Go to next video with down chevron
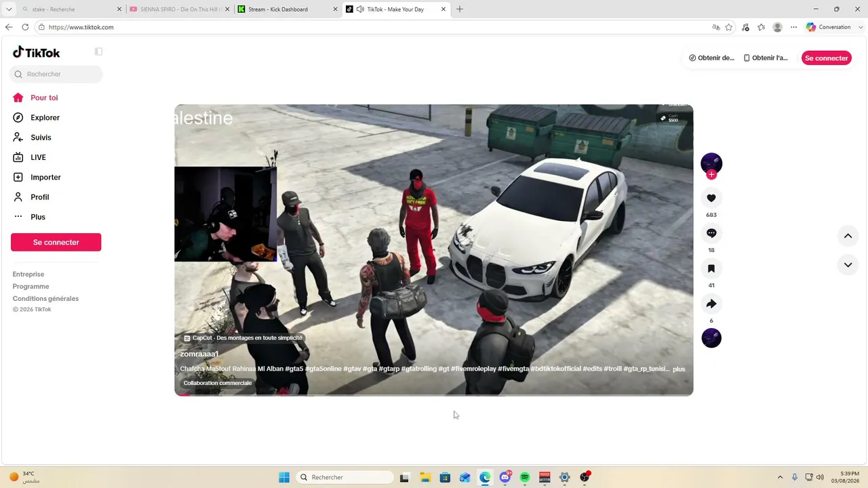Viewport: 868px width, 488px height. (x=848, y=265)
